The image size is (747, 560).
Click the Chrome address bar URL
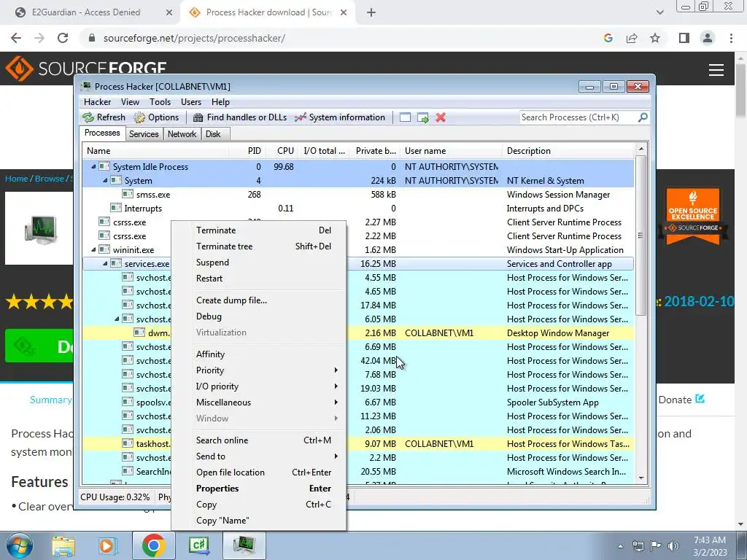(x=194, y=38)
